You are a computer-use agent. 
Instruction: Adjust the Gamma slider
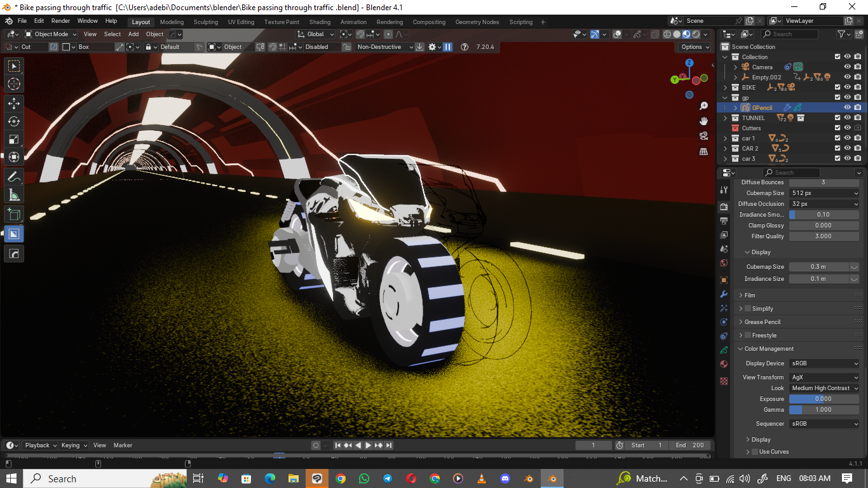824,410
